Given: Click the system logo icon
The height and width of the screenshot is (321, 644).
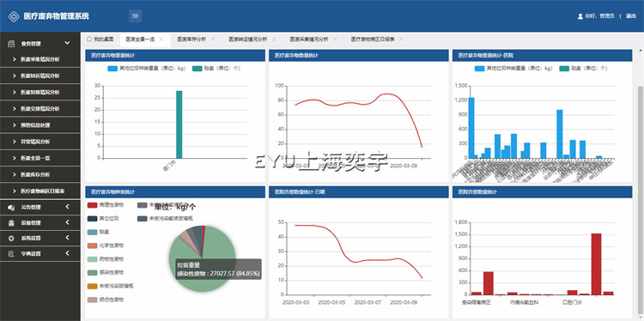Looking at the screenshot, I should pos(14,16).
